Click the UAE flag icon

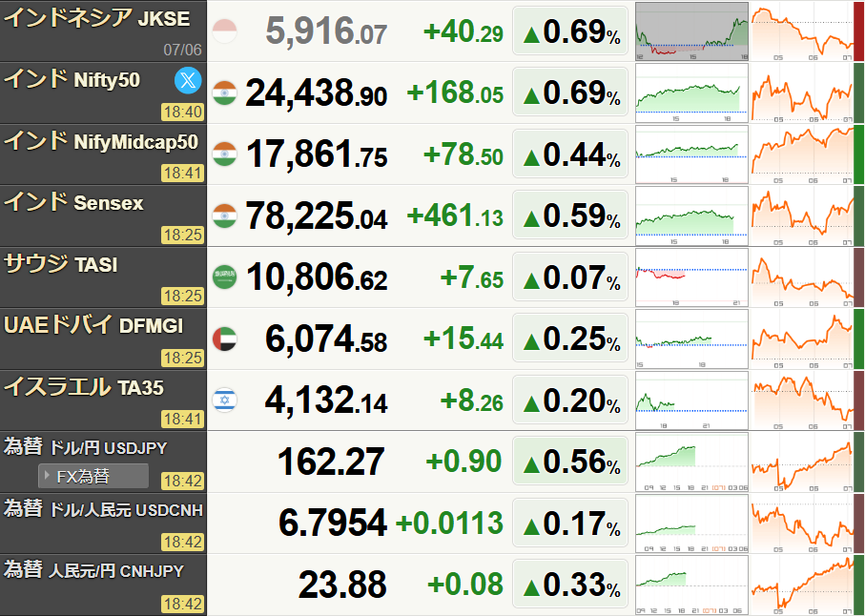[224, 339]
